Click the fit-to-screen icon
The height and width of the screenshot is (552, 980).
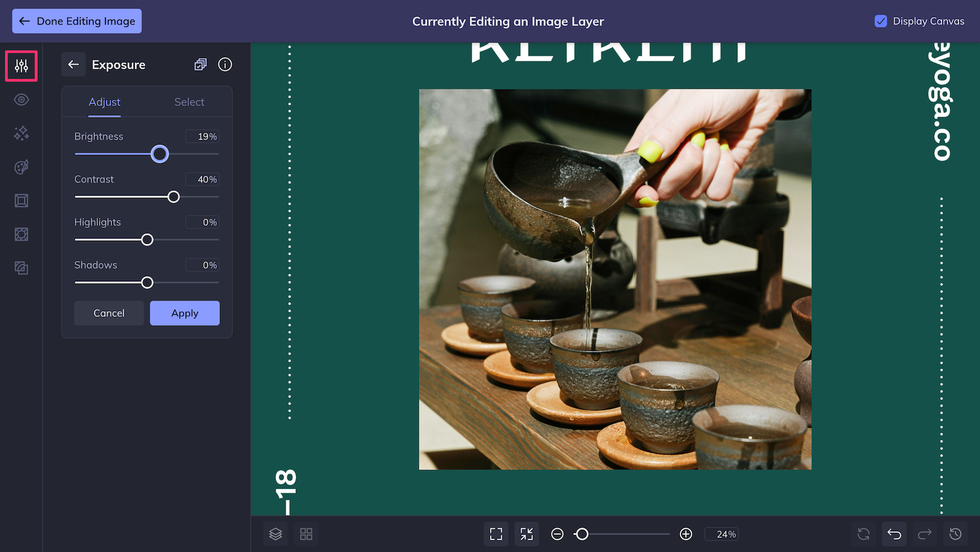[x=496, y=534]
